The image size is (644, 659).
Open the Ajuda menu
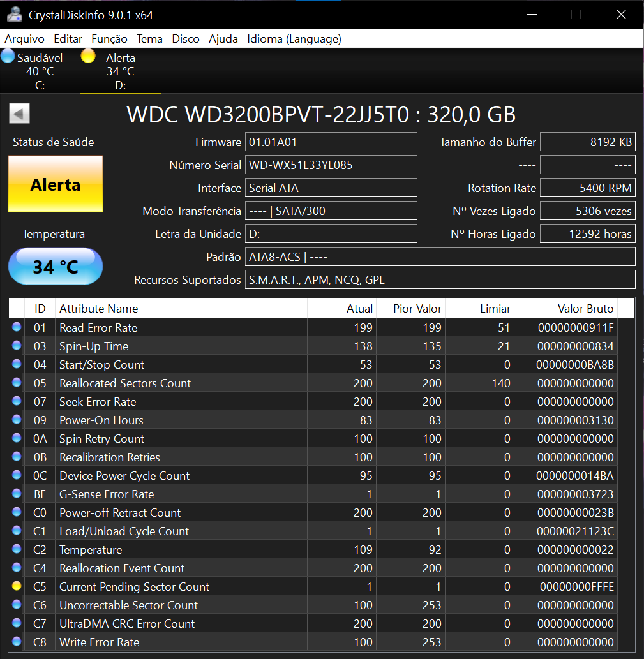pos(223,39)
